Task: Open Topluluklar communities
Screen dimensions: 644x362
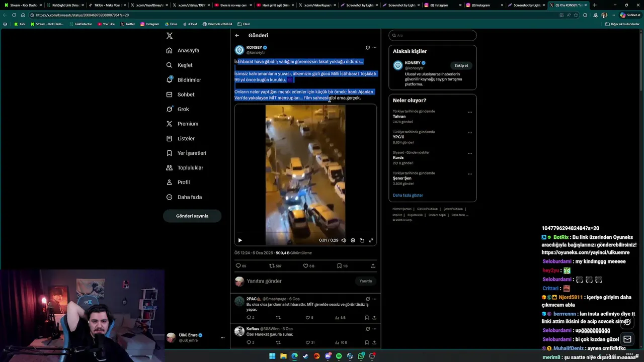Action: coord(185,167)
